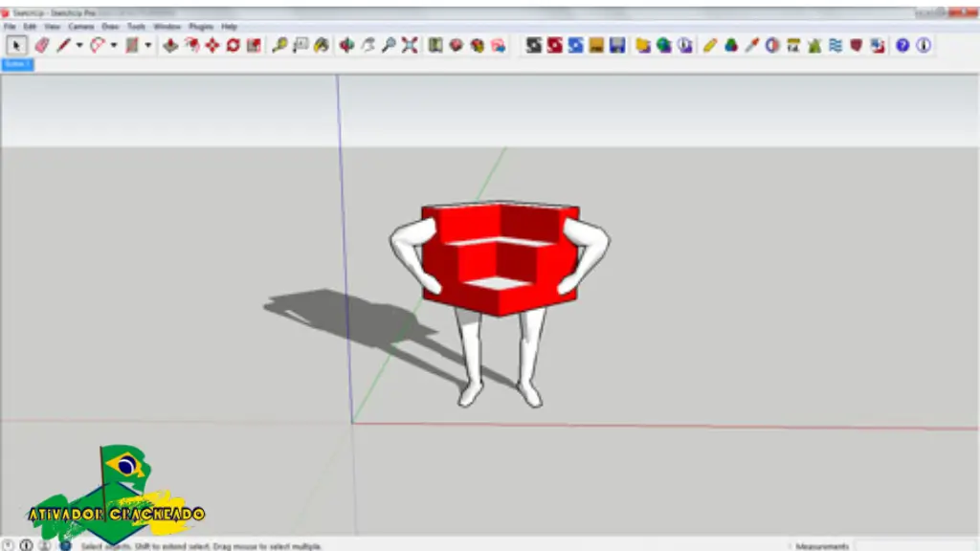Click the red and yellow component icon
Screen dimensions: 980x551
coord(478,45)
